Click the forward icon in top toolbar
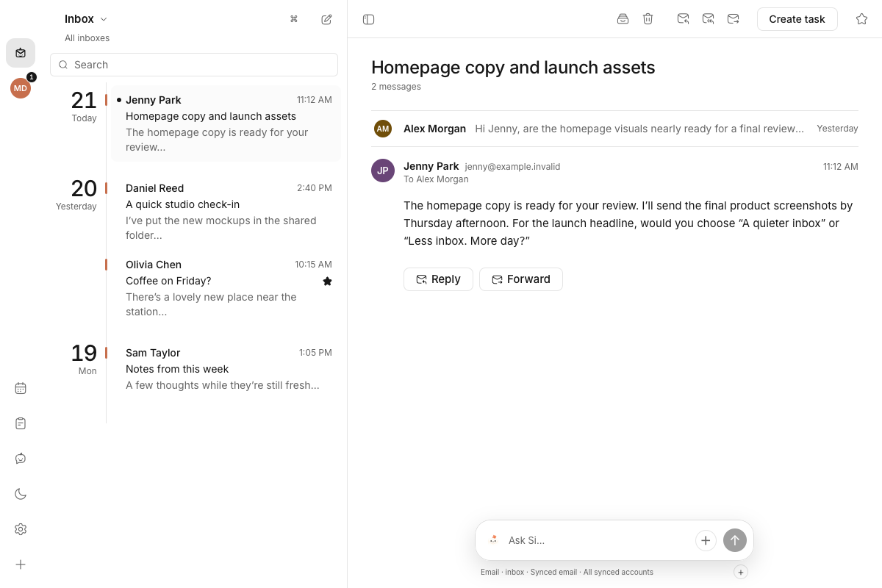 (x=733, y=19)
